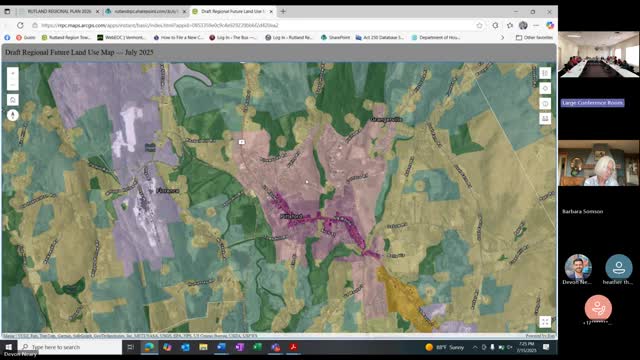The image size is (640, 360).
Task: Open Task View on taskbar
Action: [x=131, y=347]
